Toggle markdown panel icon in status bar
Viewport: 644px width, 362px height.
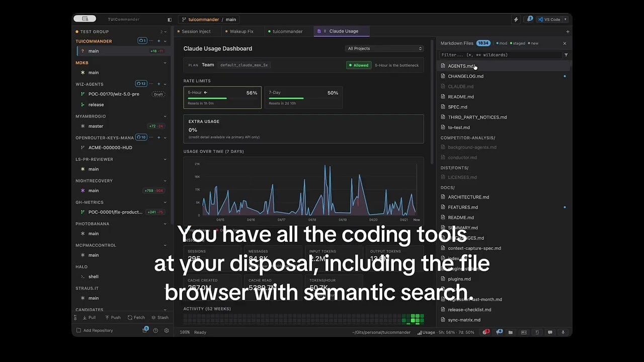[x=524, y=332]
